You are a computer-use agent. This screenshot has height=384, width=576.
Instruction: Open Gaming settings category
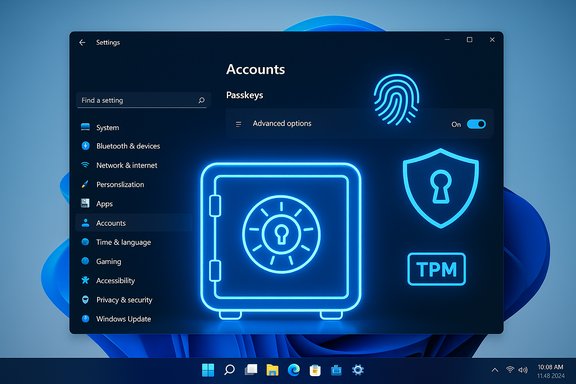click(109, 262)
